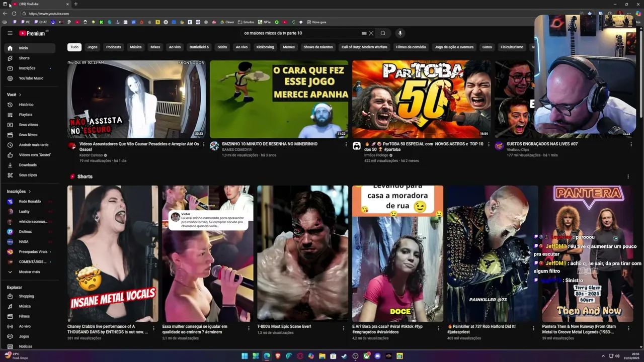This screenshot has height=362, width=644.
Task: Go to Início in sidebar
Action: tap(30, 48)
